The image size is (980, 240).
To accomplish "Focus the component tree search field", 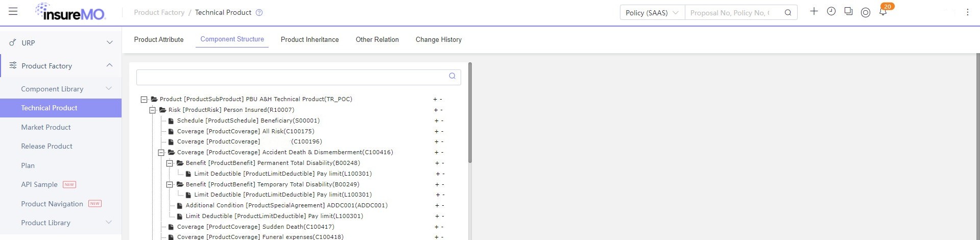I will (291, 77).
